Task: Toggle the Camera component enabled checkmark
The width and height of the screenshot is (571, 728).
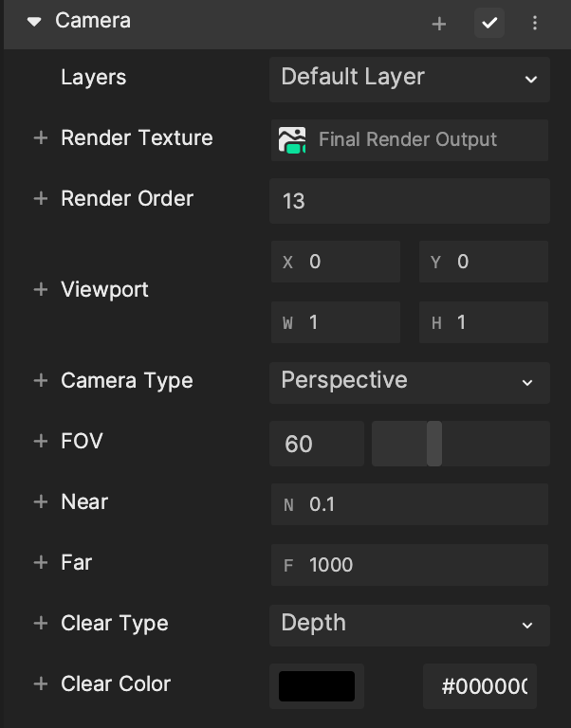Action: pyautogui.click(x=489, y=23)
